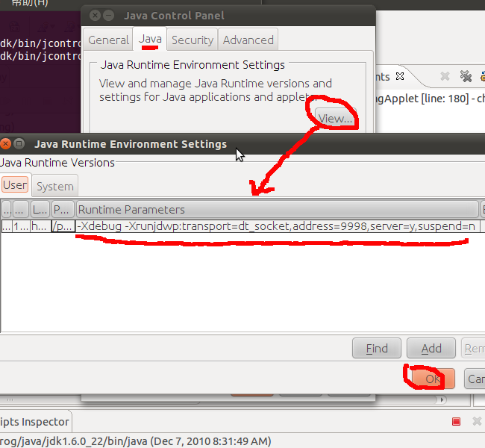Close the Java Runtime Environment Settings window
The image size is (485, 448).
click(x=5, y=143)
